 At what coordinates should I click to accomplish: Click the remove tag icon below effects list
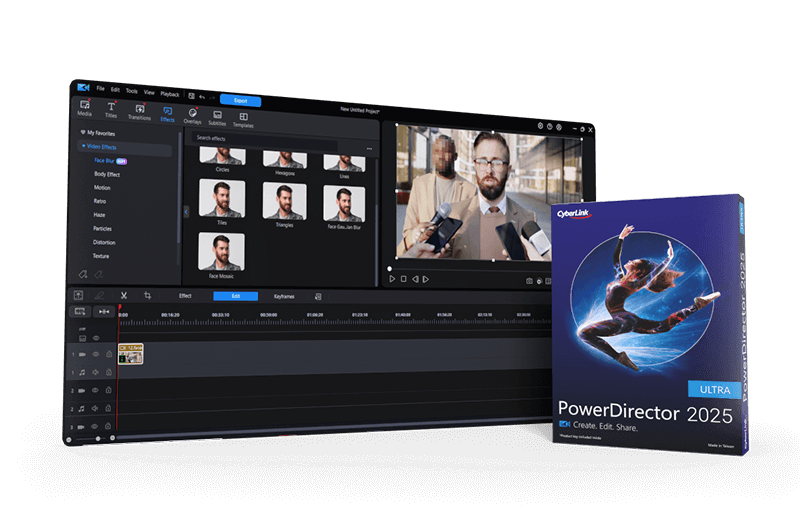(98, 274)
